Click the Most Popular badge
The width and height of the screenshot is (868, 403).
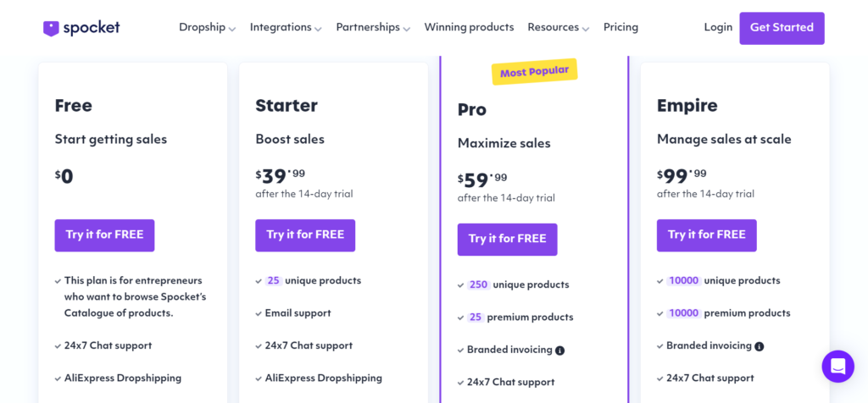click(x=534, y=72)
